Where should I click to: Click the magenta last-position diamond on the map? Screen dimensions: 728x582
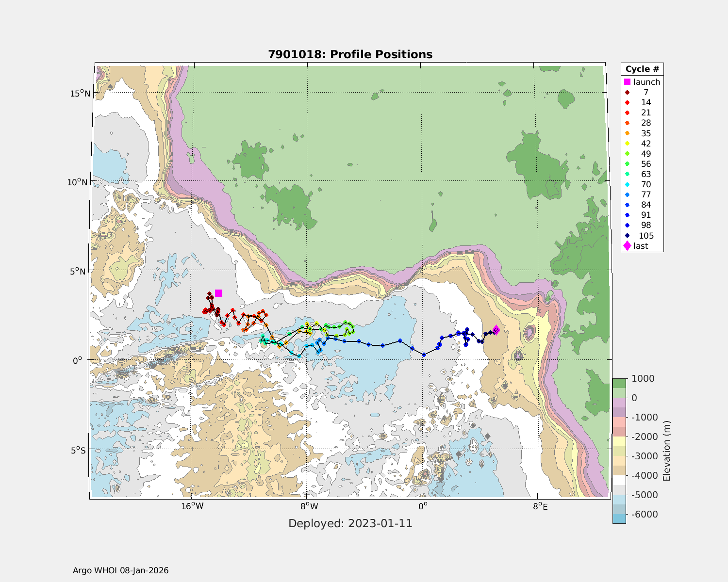point(496,330)
